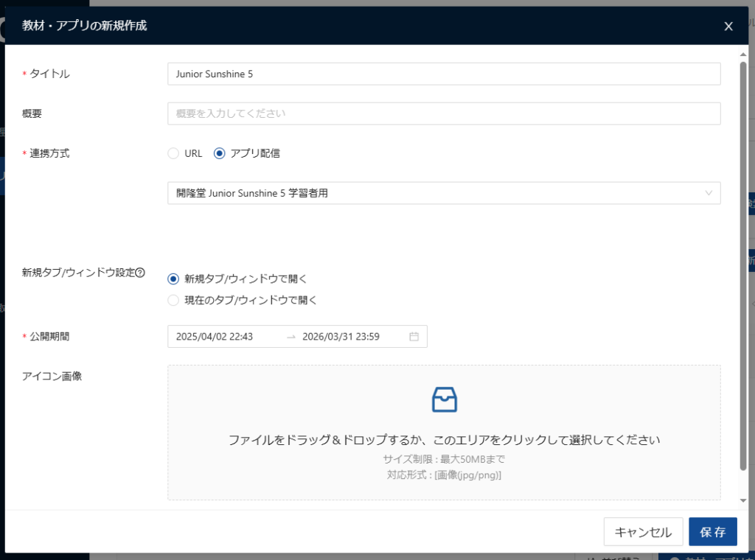Viewport: 755px width, 560px height.
Task: Click the start date 2025/04/02 22:43 field
Action: coord(215,337)
